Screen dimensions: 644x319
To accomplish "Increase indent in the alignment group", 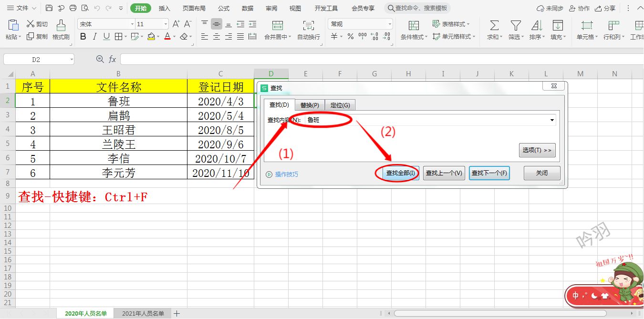I will point(252,24).
